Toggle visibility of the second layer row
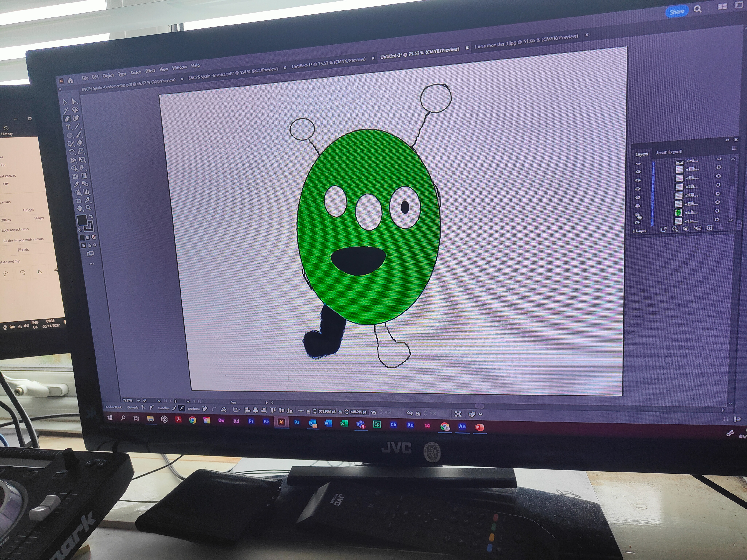This screenshot has width=747, height=560. click(x=638, y=172)
